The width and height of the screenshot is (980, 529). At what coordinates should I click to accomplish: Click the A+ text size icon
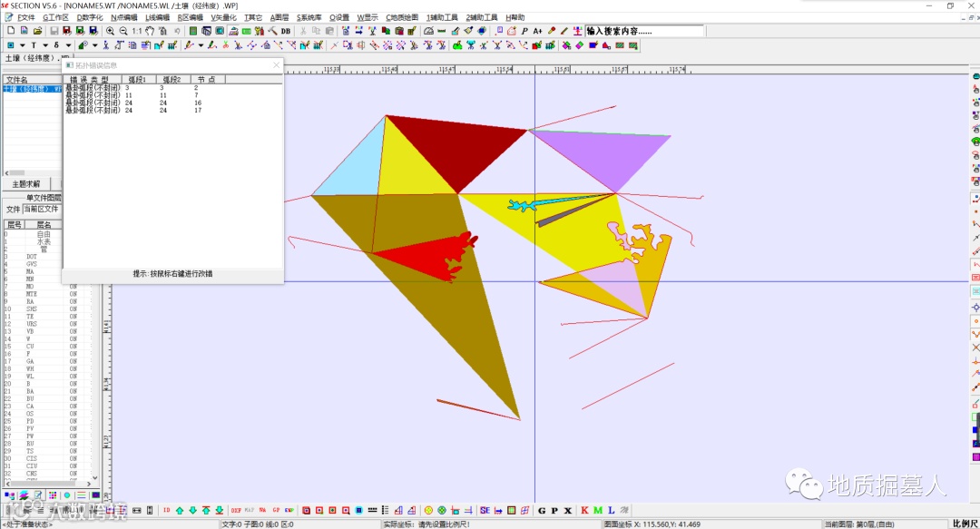point(537,31)
